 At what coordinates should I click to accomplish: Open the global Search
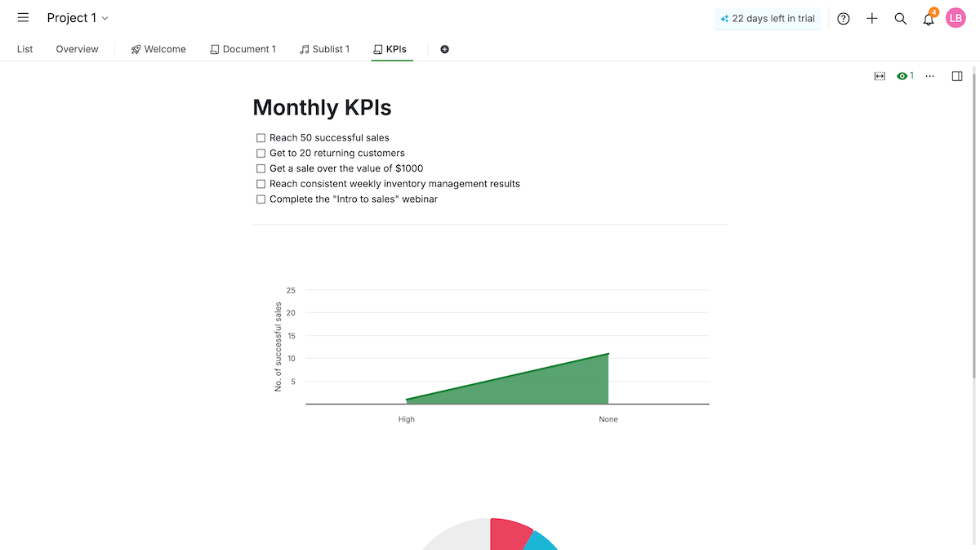coord(900,17)
